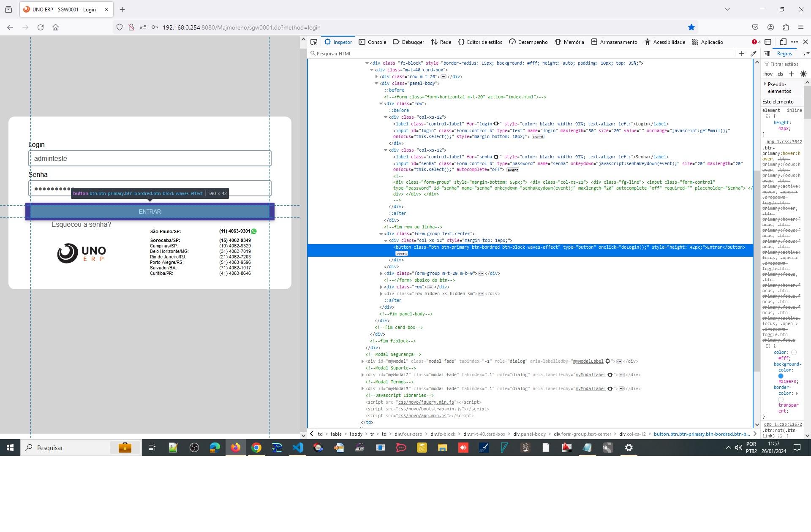
Task: Close the developer tools panel
Action: click(806, 42)
